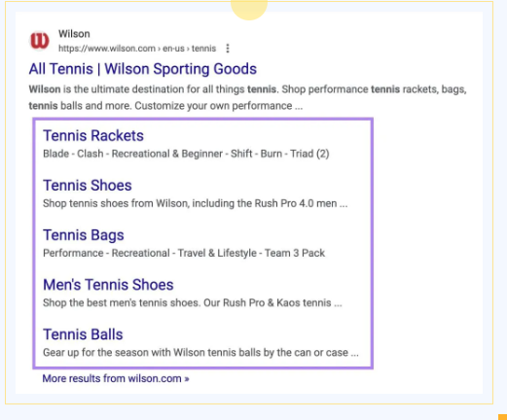The height and width of the screenshot is (420, 507).
Task: Open the Tennis Shoes sitelink
Action: click(x=88, y=186)
